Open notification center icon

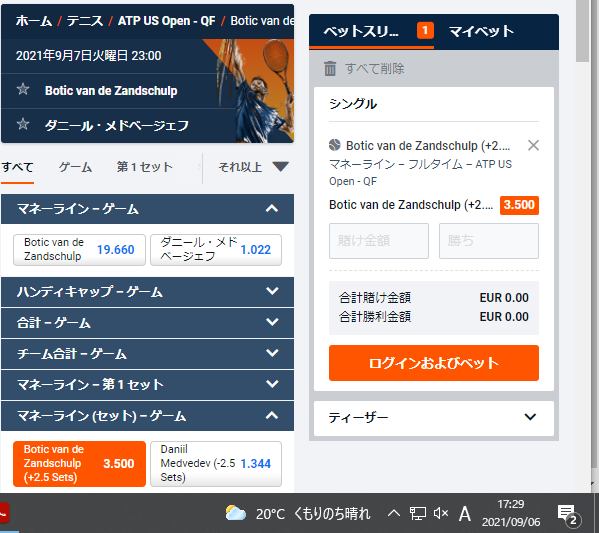coord(568,514)
